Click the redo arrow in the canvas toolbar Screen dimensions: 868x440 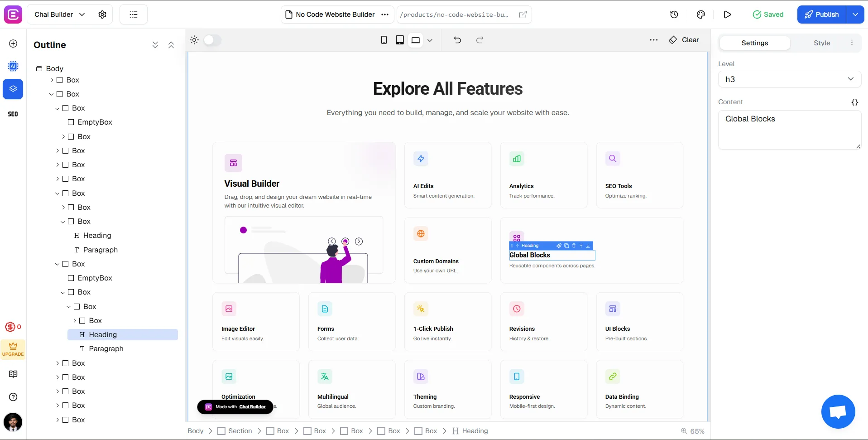coord(480,40)
